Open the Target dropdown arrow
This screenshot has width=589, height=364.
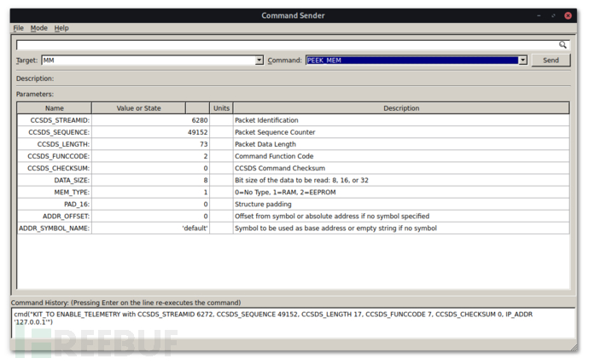(260, 60)
